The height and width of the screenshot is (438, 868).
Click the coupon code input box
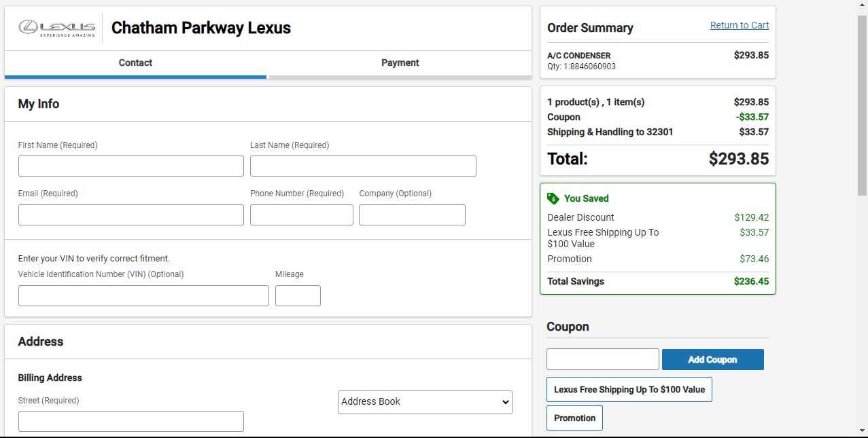coord(603,359)
